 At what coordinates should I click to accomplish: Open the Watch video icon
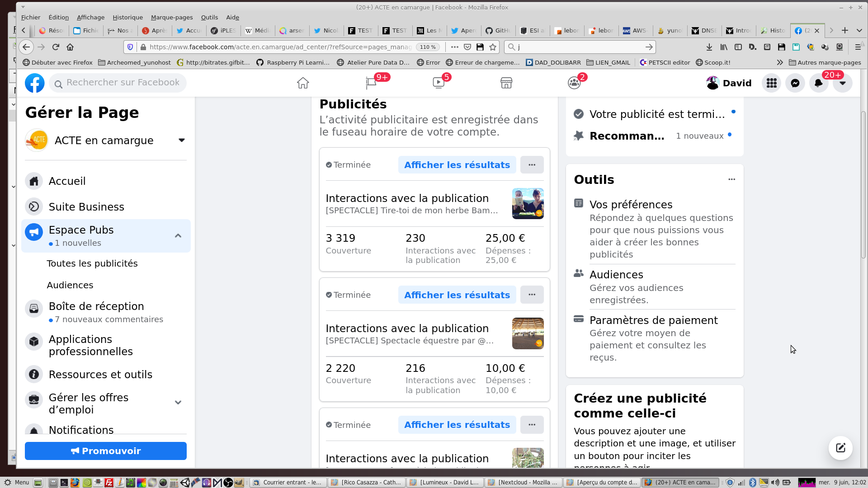click(x=439, y=83)
